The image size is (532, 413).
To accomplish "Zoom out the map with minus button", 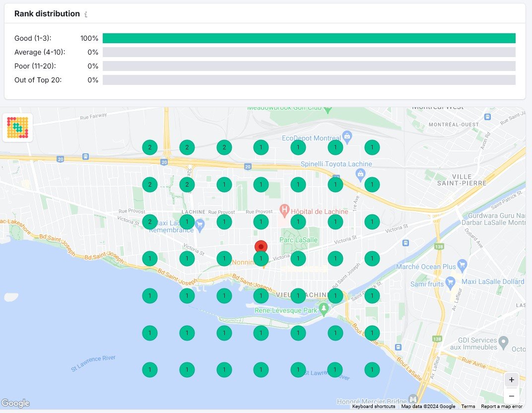I will 511,396.
